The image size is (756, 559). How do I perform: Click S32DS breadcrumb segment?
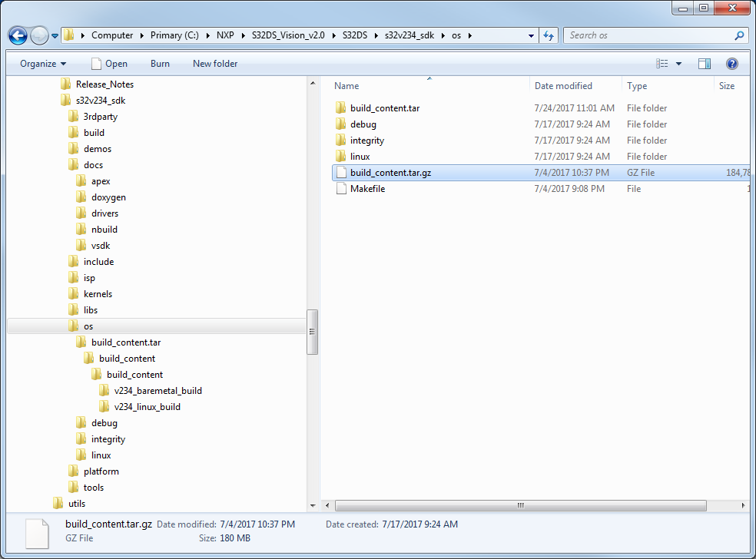tap(355, 35)
